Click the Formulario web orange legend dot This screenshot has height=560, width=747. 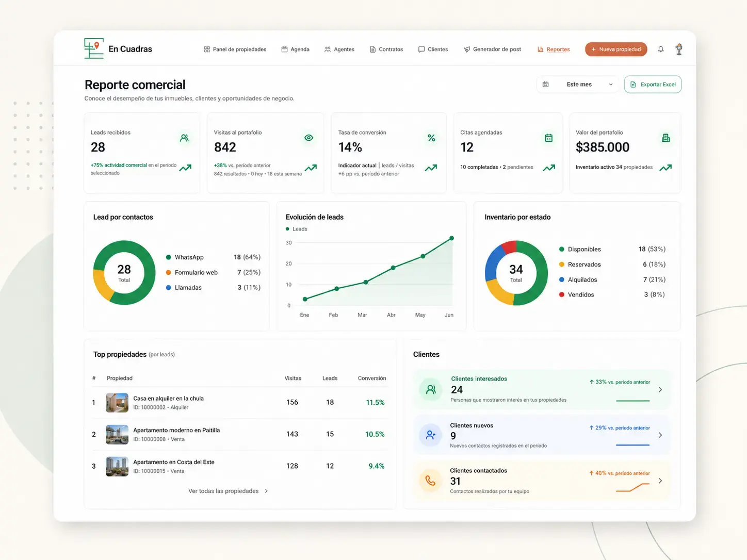[x=168, y=272]
